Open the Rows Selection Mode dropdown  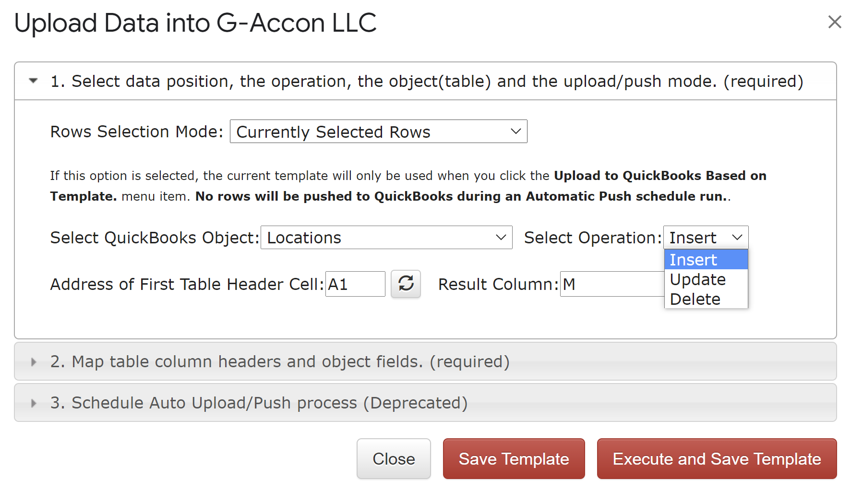click(378, 132)
